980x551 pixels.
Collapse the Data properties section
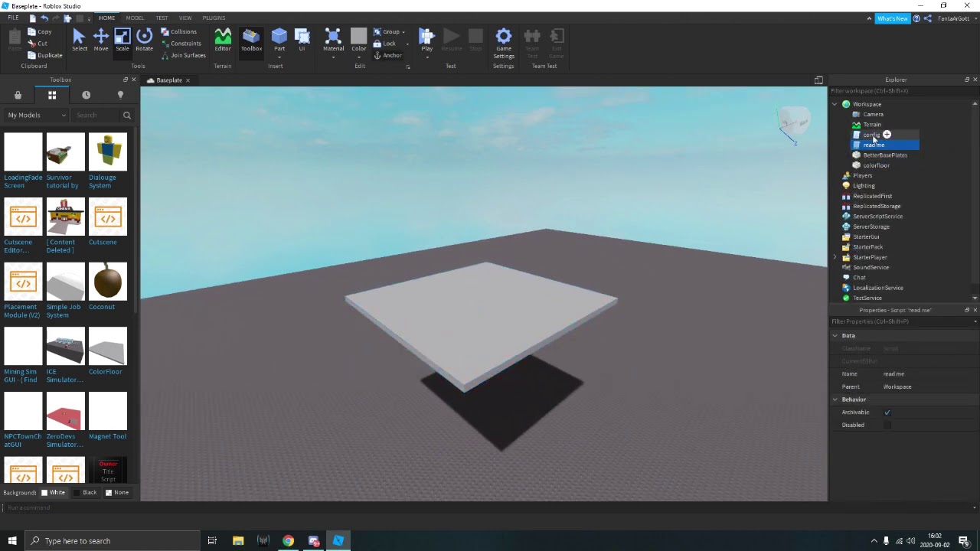[x=835, y=336]
